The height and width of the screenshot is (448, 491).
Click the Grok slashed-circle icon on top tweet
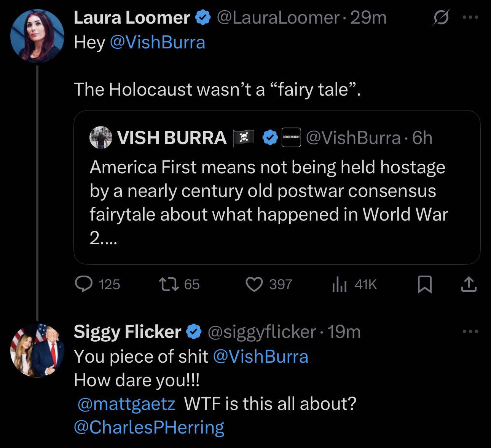[441, 18]
